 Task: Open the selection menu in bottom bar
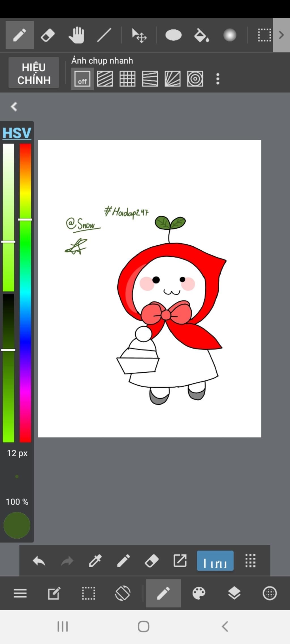(89, 593)
